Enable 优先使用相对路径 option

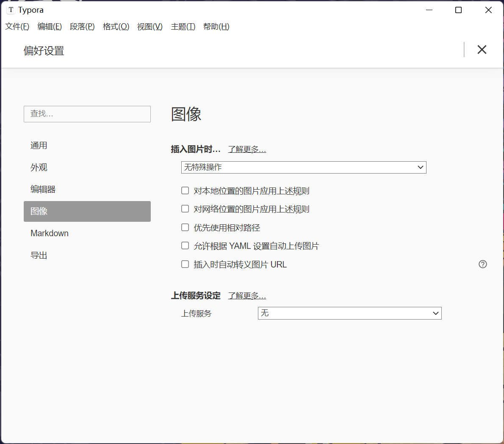point(185,227)
